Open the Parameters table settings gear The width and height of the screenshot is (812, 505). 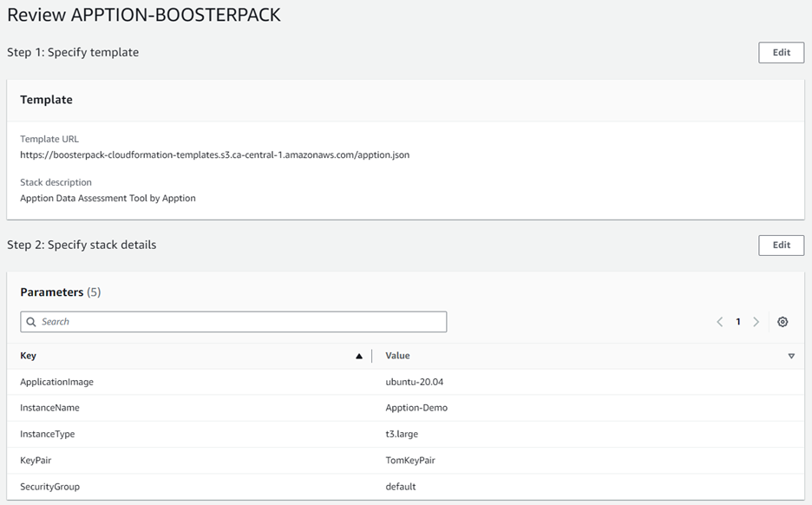pos(783,322)
